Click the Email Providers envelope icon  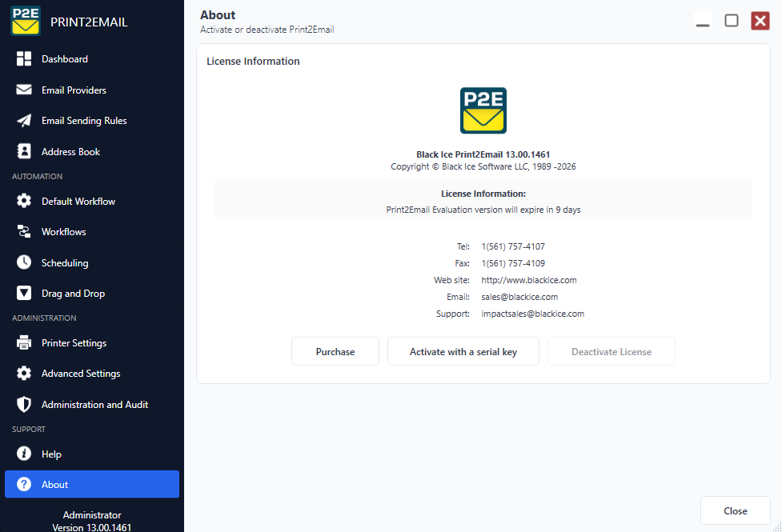(x=24, y=90)
